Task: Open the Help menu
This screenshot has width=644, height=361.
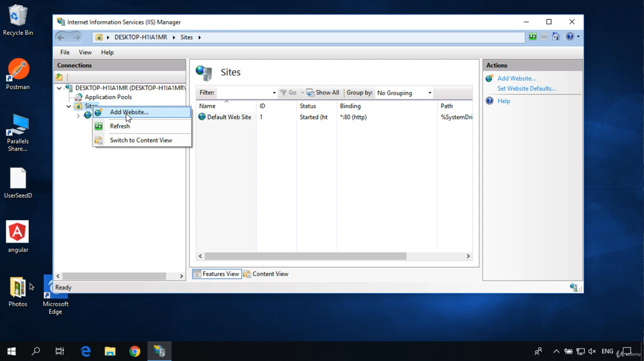Action: tap(107, 52)
